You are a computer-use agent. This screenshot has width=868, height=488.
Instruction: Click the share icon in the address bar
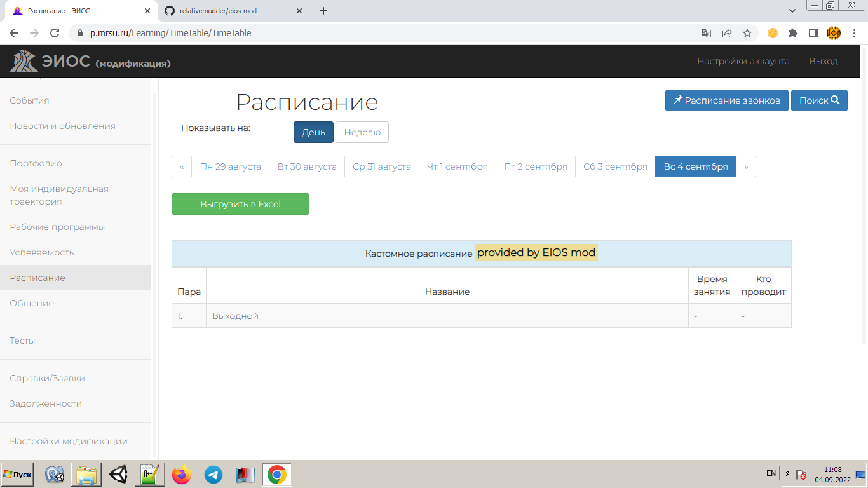coord(724,32)
